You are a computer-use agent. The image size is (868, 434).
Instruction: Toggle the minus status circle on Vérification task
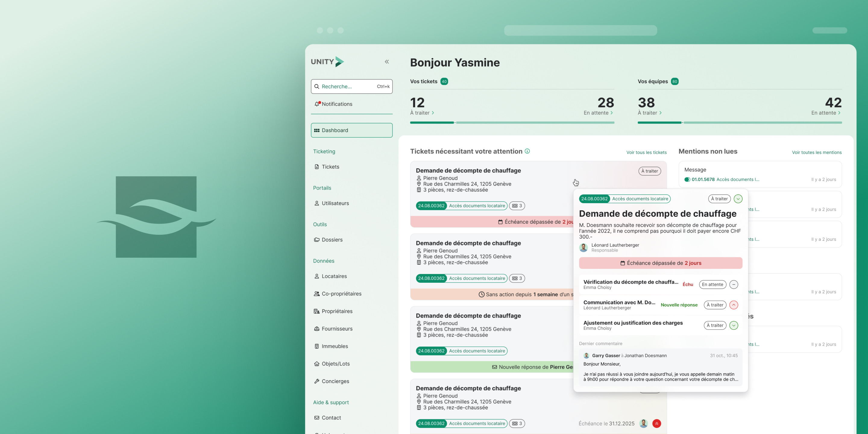(734, 285)
